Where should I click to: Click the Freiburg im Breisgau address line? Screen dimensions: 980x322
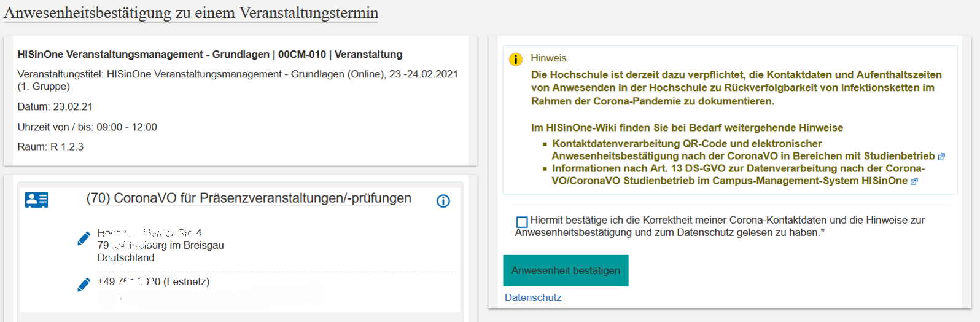click(161, 246)
